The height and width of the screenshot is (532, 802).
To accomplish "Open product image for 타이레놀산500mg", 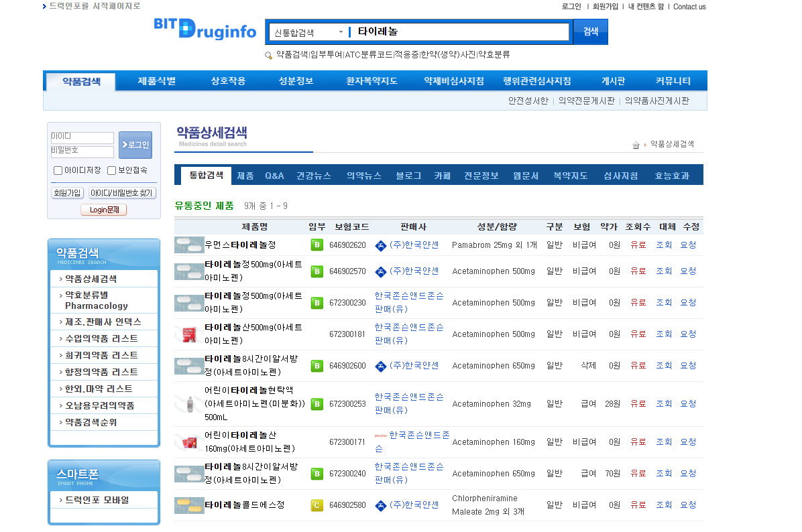I will tap(189, 334).
